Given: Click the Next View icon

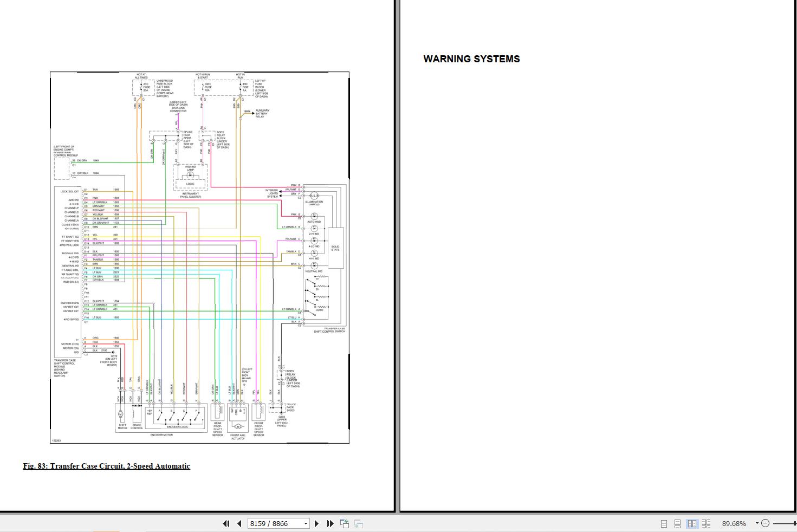Looking at the screenshot, I should [358, 523].
